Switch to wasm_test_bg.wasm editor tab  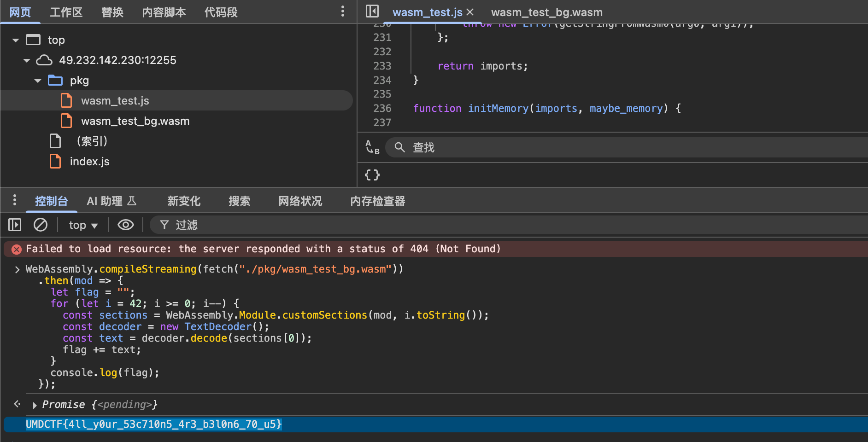546,12
